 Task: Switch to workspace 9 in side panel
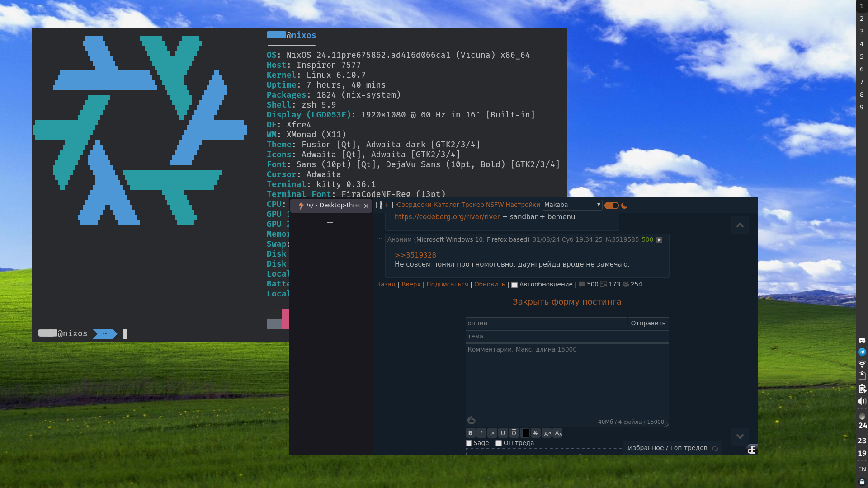862,108
